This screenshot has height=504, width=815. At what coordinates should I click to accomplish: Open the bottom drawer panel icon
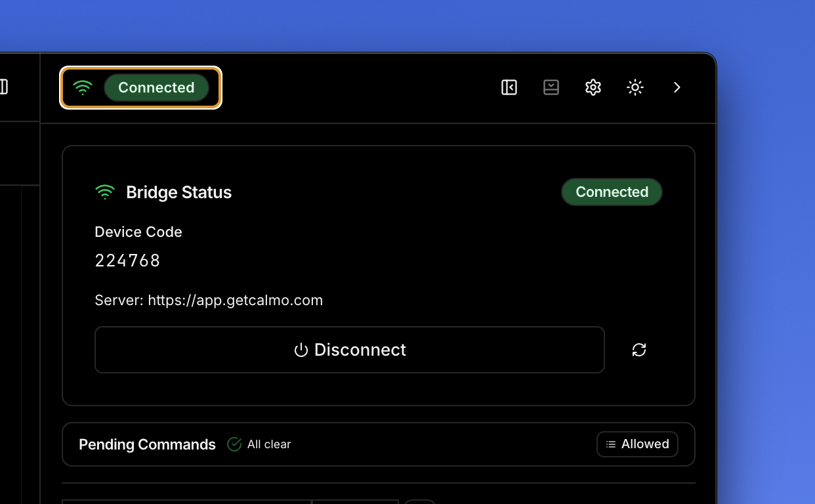pos(551,87)
